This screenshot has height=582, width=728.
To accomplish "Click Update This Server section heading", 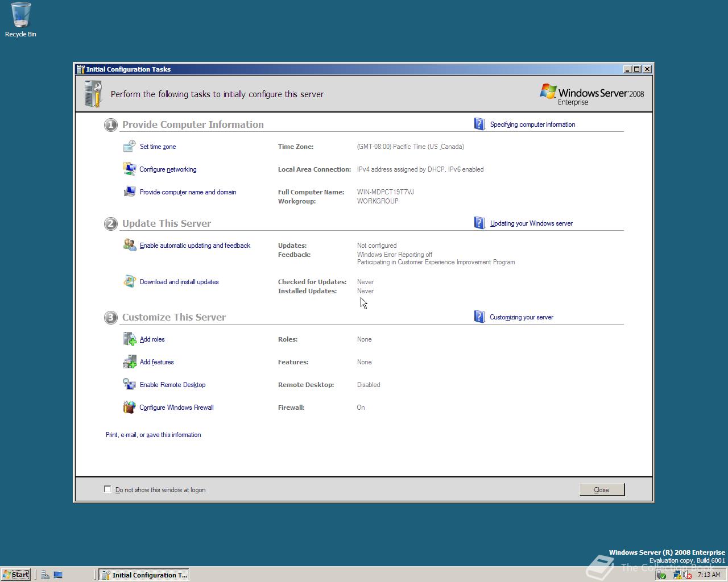I will coord(166,223).
